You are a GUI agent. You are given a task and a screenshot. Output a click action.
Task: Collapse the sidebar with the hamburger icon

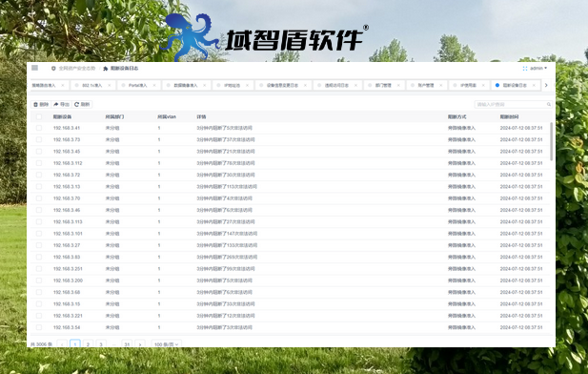coord(35,68)
